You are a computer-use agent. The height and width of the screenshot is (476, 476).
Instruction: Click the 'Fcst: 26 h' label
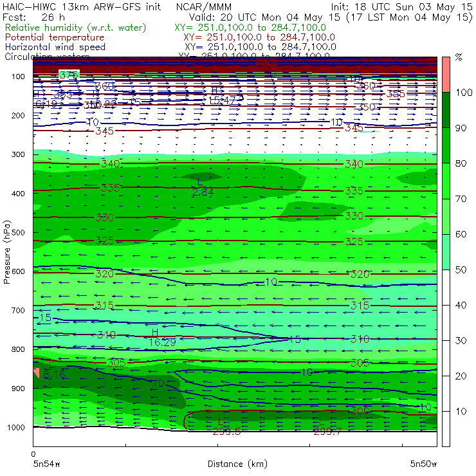(x=33, y=17)
